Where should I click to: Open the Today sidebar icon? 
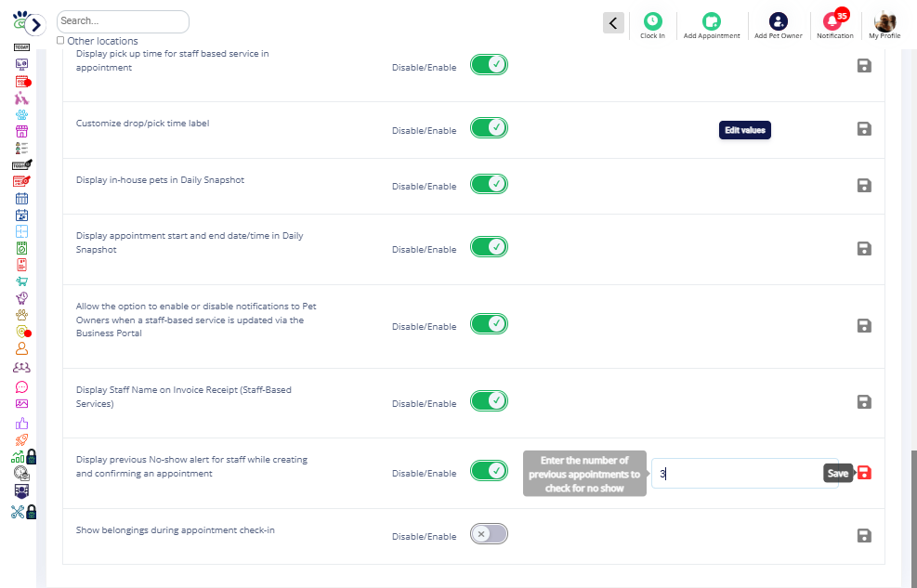(x=21, y=47)
